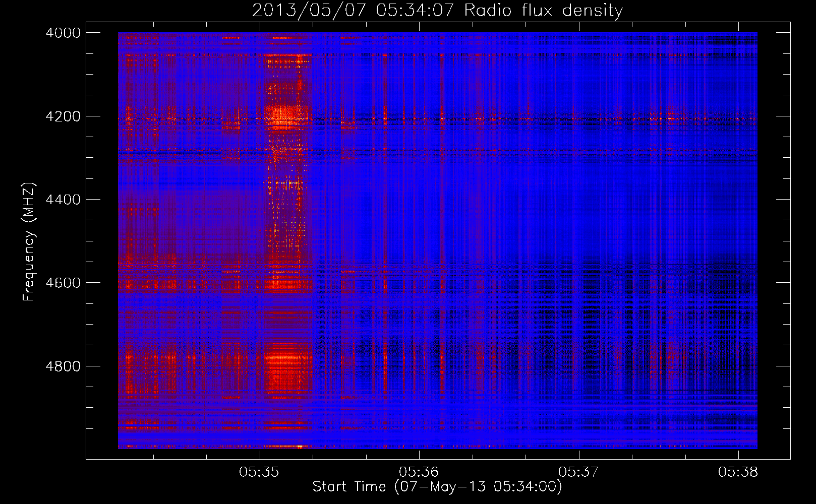This screenshot has height=504, width=816.
Task: Click the plot title '2013/05/07 05:34:07 Radio flux density'
Action: point(437,11)
